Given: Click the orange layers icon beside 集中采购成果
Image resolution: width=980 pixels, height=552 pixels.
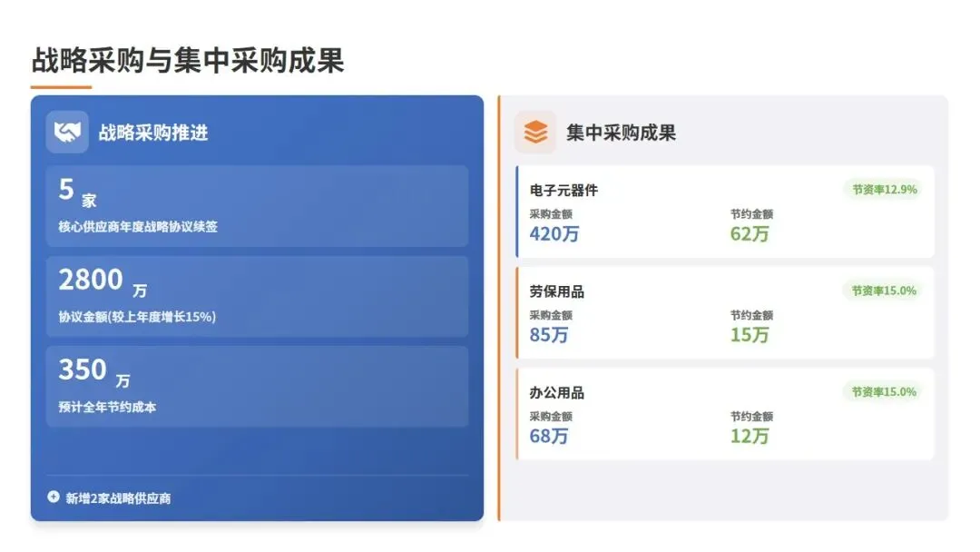Looking at the screenshot, I should tap(535, 132).
